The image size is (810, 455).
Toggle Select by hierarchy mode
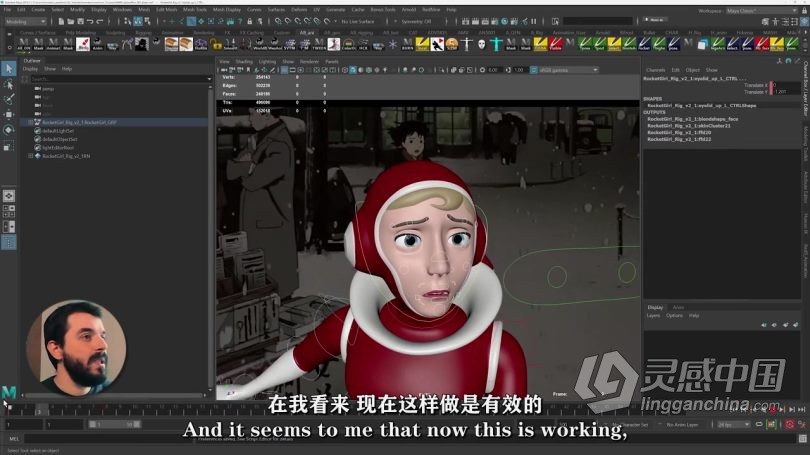(x=128, y=21)
